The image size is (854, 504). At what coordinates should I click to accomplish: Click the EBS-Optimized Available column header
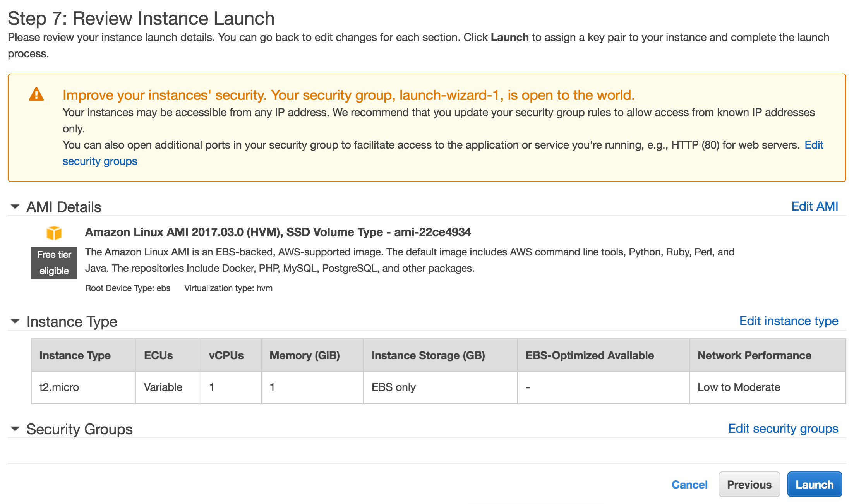coord(590,355)
